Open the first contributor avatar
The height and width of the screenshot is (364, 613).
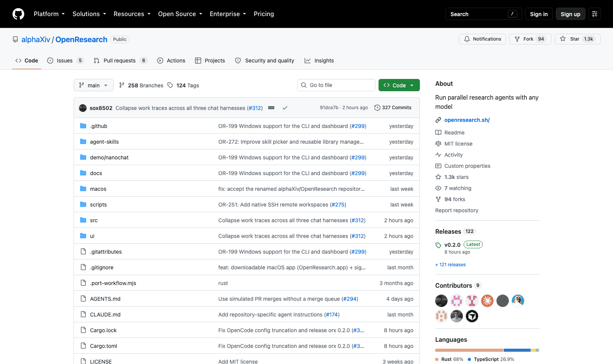441,301
